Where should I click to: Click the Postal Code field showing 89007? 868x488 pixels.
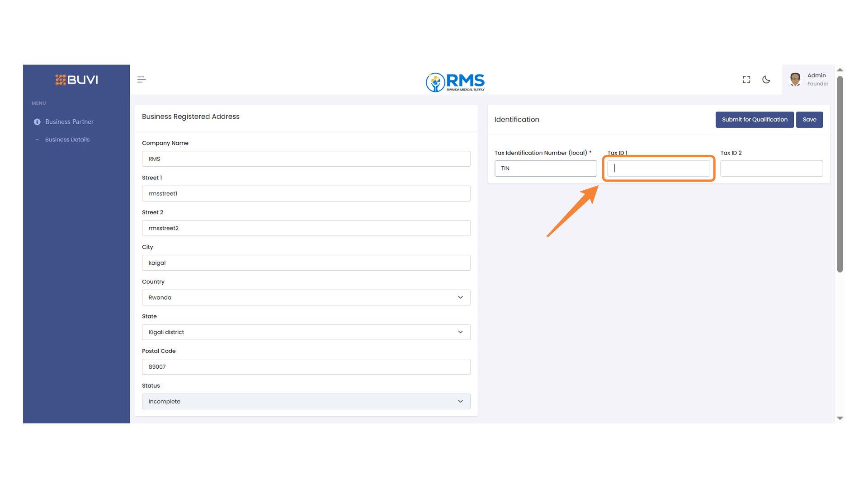(306, 366)
